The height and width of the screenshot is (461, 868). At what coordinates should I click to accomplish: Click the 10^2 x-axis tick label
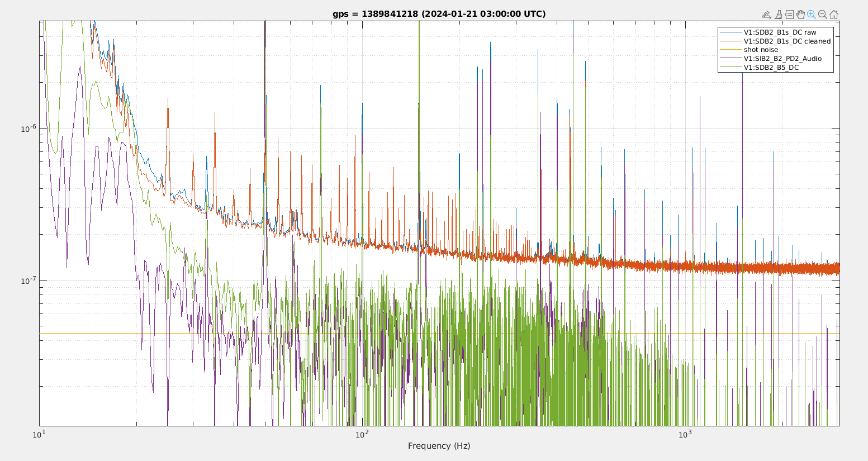click(x=362, y=434)
